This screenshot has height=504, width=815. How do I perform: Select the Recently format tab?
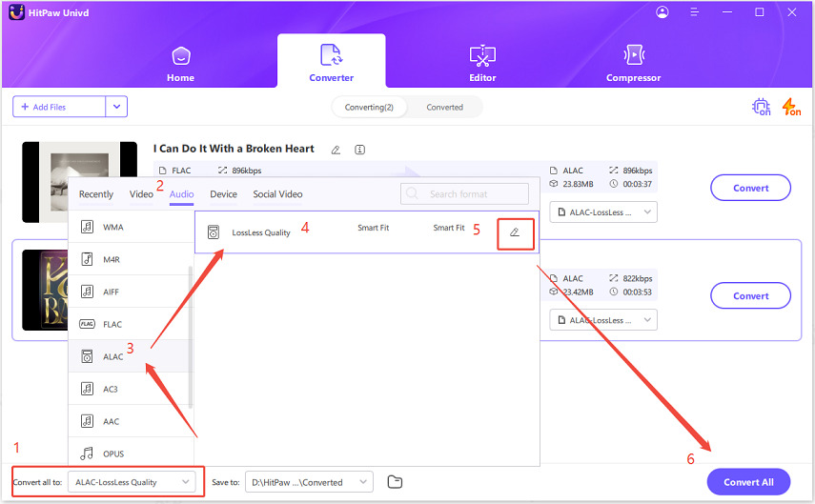pyautogui.click(x=96, y=194)
